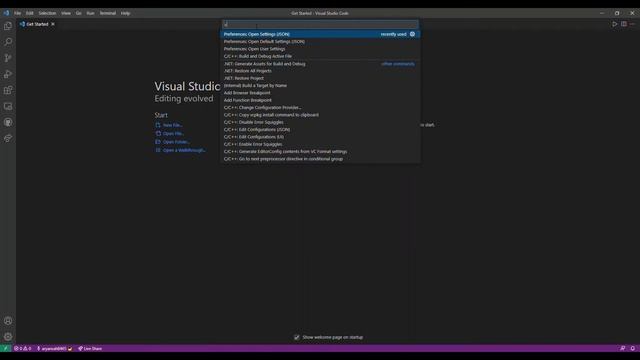Select Preferences: Open User Settings

[320, 49]
